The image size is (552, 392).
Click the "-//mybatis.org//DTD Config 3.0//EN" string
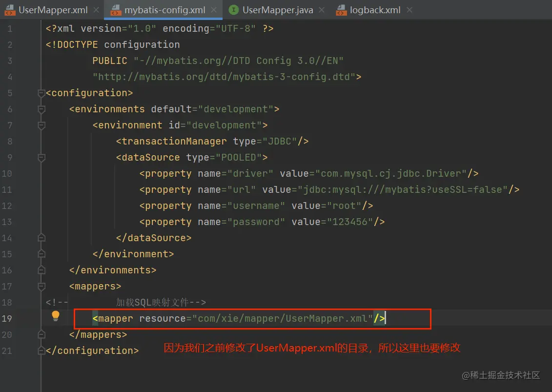(x=238, y=61)
